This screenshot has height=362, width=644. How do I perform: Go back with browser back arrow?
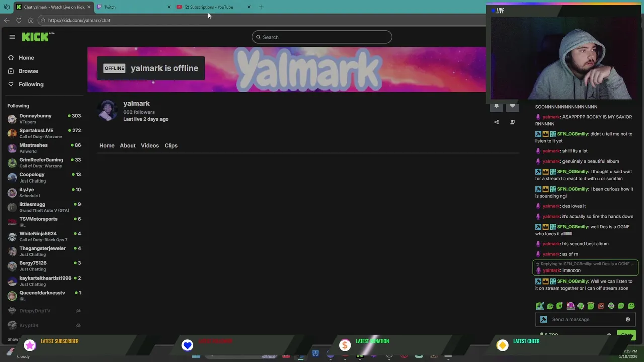point(7,20)
